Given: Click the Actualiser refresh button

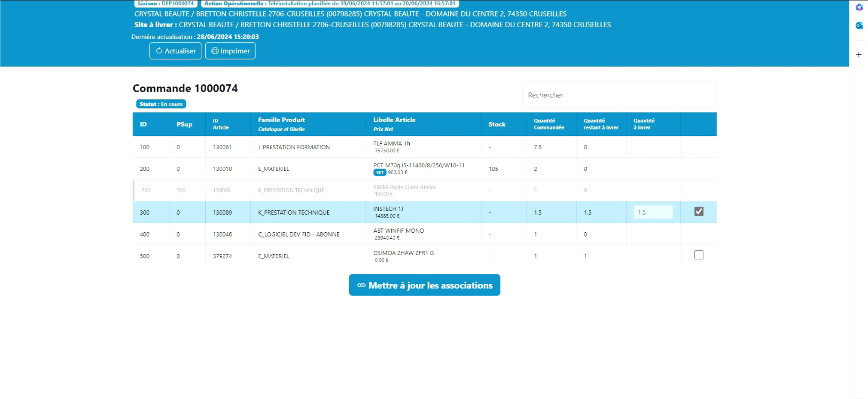Looking at the screenshot, I should tap(175, 51).
